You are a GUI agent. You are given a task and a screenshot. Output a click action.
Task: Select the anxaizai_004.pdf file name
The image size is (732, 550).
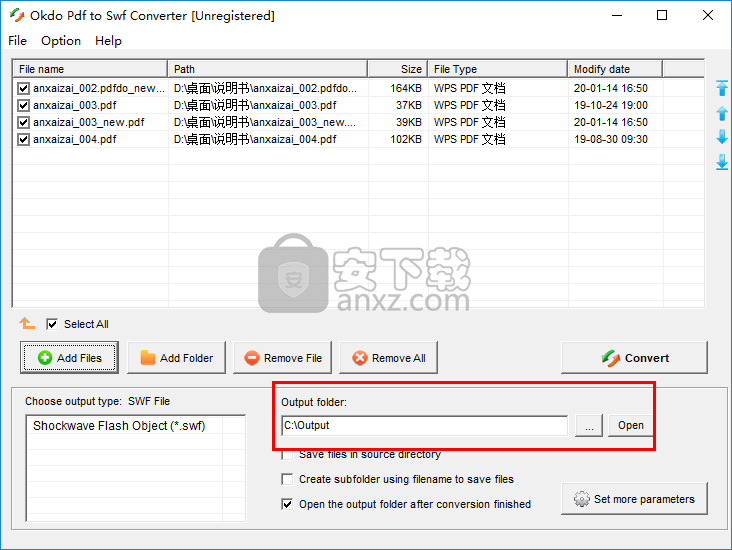tap(75, 139)
